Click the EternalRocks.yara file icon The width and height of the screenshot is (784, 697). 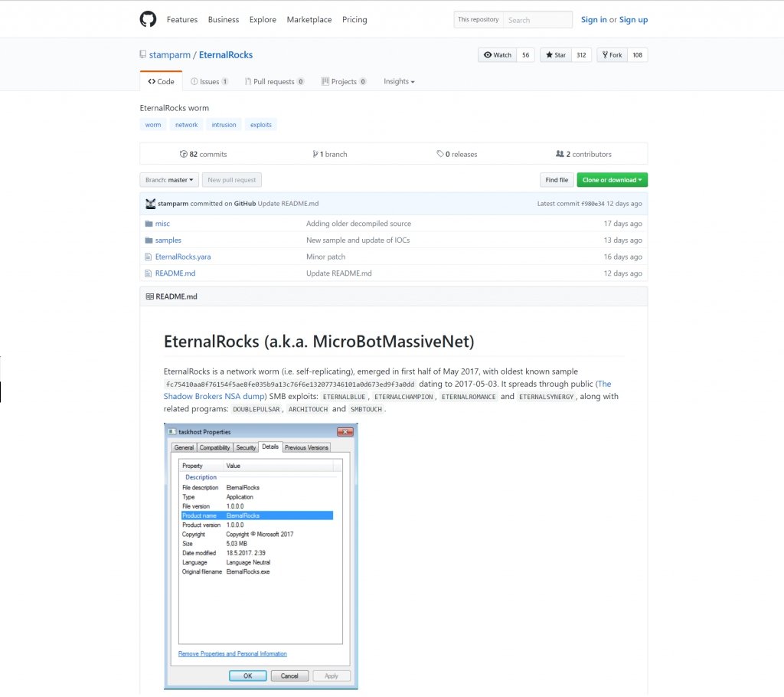(148, 257)
